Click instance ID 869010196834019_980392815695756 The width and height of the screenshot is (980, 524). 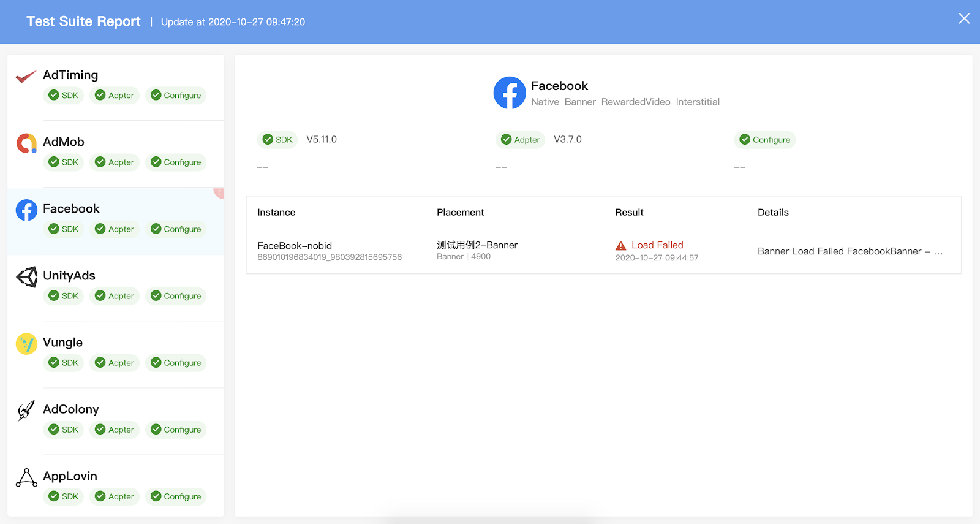330,257
